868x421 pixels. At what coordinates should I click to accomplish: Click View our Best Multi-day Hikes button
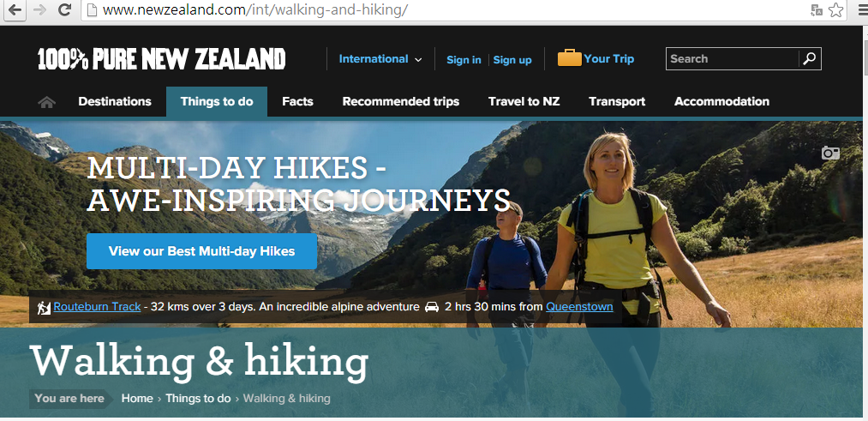coord(201,251)
